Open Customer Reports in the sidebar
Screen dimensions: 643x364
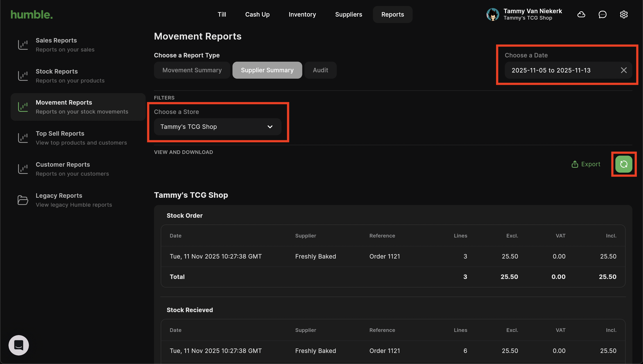(72, 169)
